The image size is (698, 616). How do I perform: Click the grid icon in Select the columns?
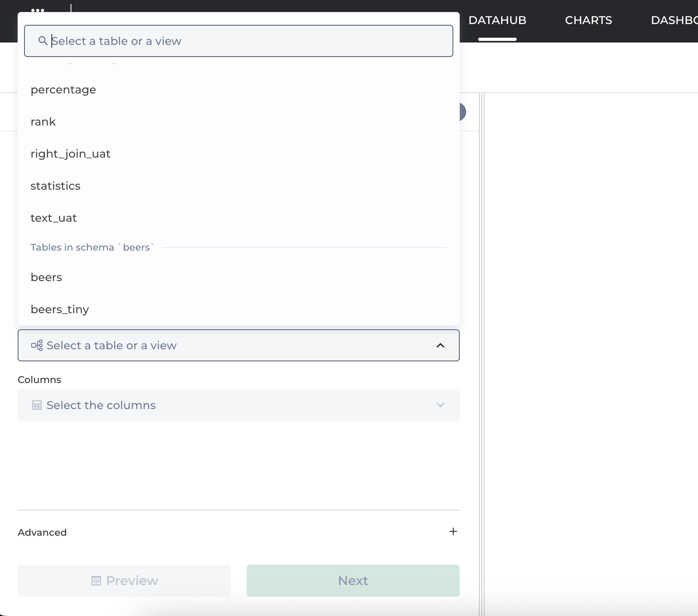(37, 405)
